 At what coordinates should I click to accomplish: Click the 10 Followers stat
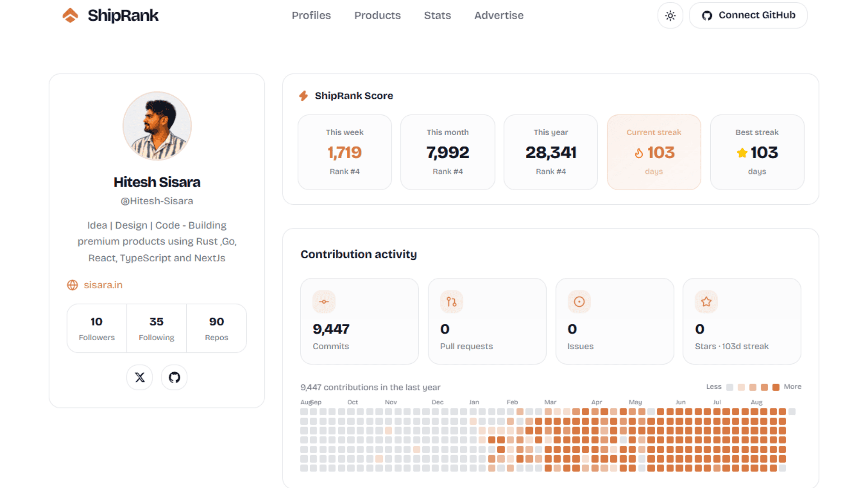click(97, 328)
